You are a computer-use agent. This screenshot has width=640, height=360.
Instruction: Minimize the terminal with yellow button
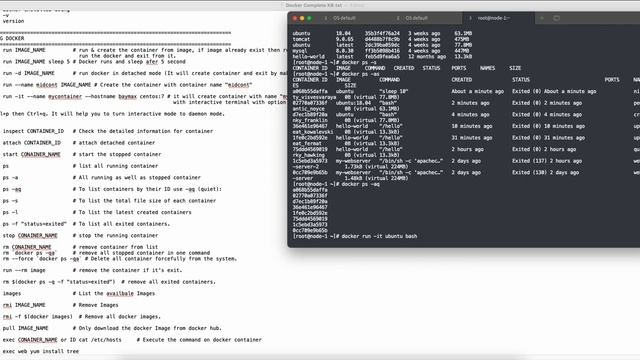pos(302,18)
